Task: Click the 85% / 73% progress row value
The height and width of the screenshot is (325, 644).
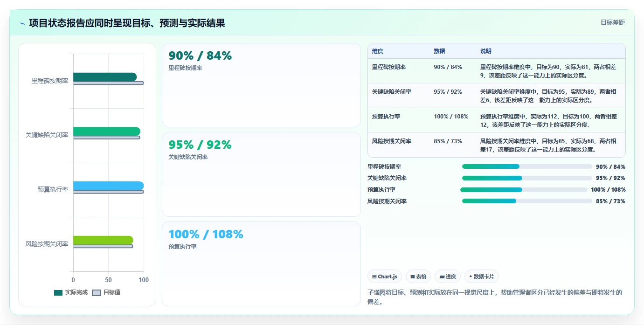Action: (x=610, y=201)
